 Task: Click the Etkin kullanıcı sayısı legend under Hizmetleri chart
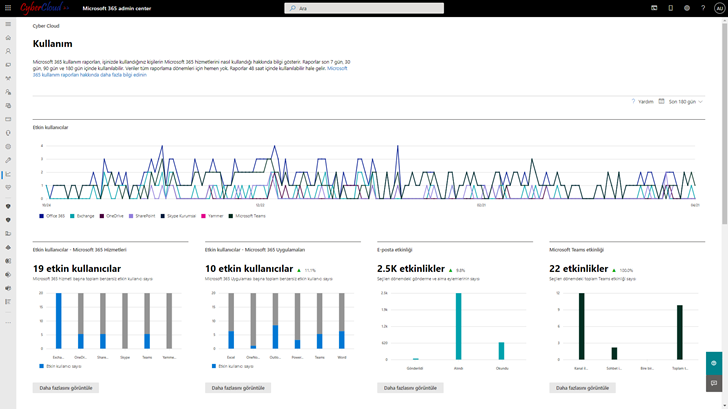point(60,366)
